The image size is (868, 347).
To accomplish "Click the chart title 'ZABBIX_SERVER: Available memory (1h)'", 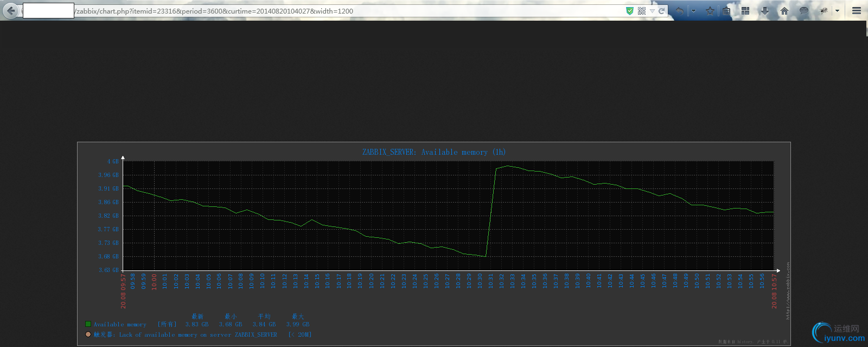I will click(434, 152).
